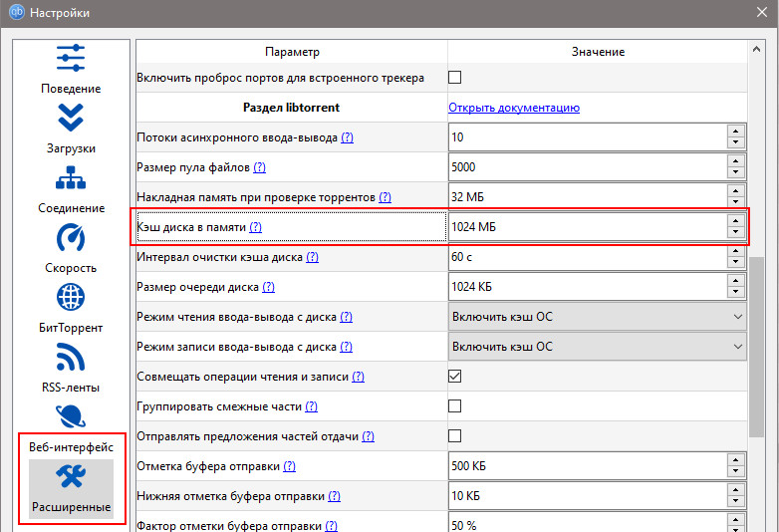The height and width of the screenshot is (532, 779).
Task: Open the Поведение settings icon
Action: (71, 58)
